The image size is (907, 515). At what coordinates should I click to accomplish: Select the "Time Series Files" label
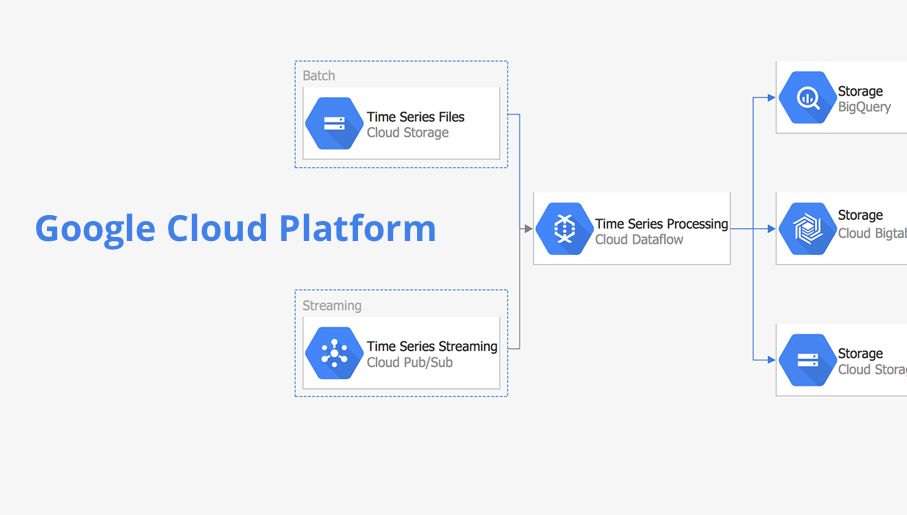click(415, 116)
